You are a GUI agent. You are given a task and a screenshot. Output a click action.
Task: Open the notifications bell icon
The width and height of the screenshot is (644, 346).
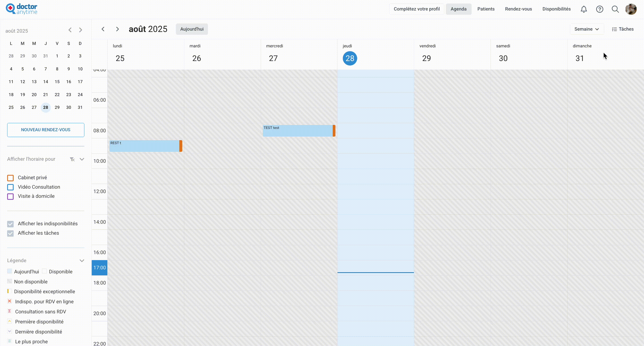[583, 9]
